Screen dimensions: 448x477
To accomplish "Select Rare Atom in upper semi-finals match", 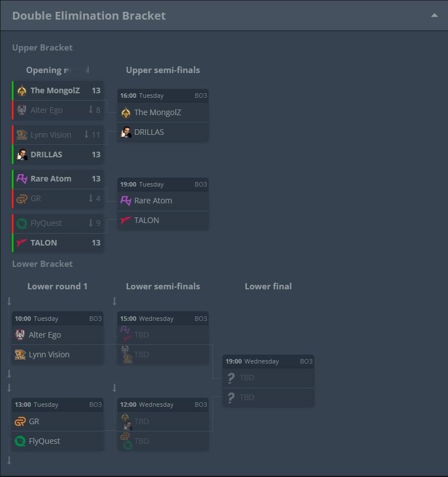I will point(163,201).
